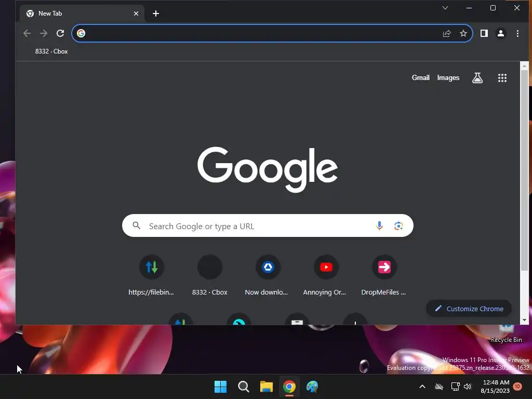Open a new tab with the plus button
The height and width of the screenshot is (399, 532).
coord(156,14)
